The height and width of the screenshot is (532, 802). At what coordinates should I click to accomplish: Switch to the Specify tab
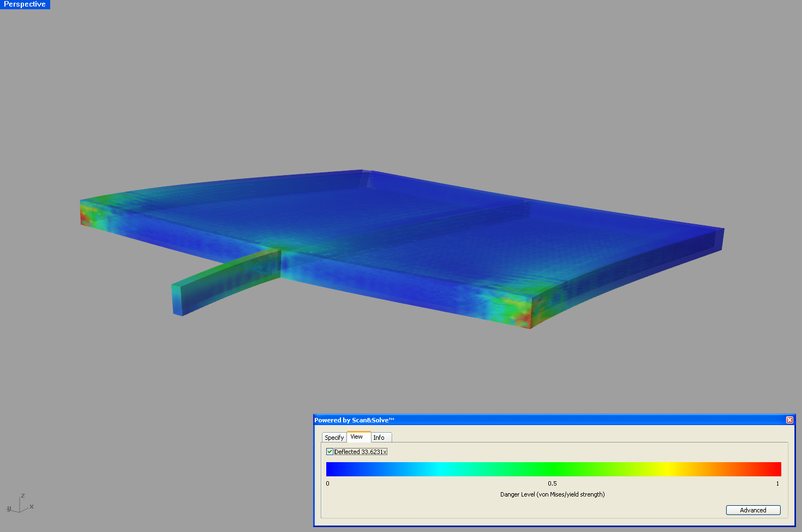pyautogui.click(x=334, y=437)
